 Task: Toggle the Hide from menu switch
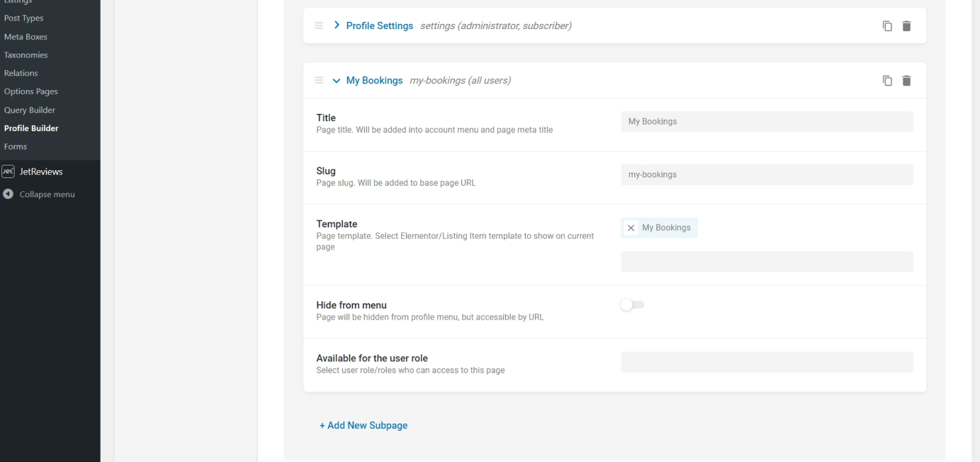click(x=632, y=304)
